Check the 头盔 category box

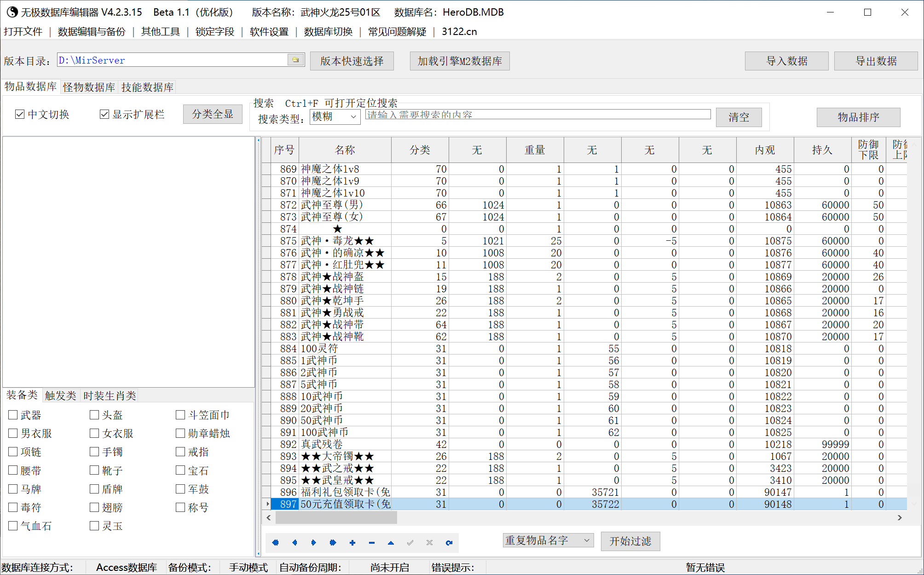(x=94, y=415)
